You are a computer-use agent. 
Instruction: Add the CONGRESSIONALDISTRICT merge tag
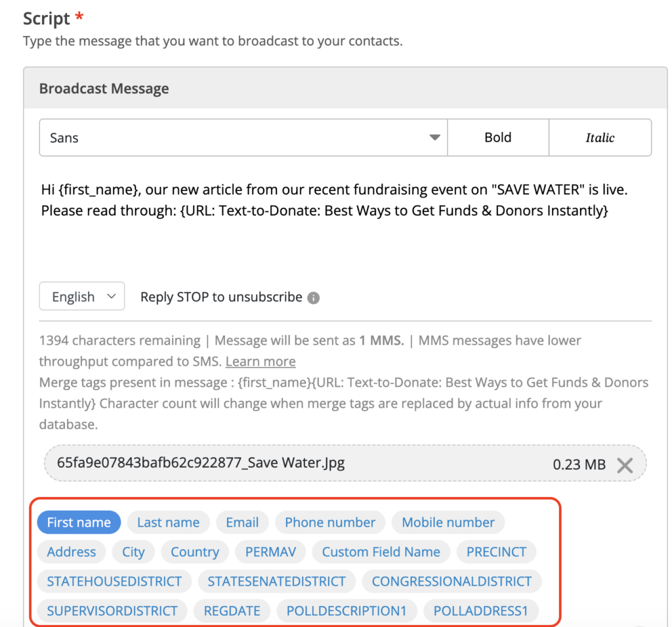[x=451, y=582]
